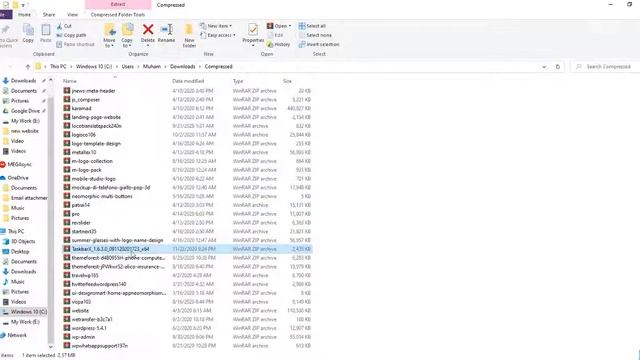
Task: Select summer-glasses-with-logo-name-design file
Action: (117, 240)
